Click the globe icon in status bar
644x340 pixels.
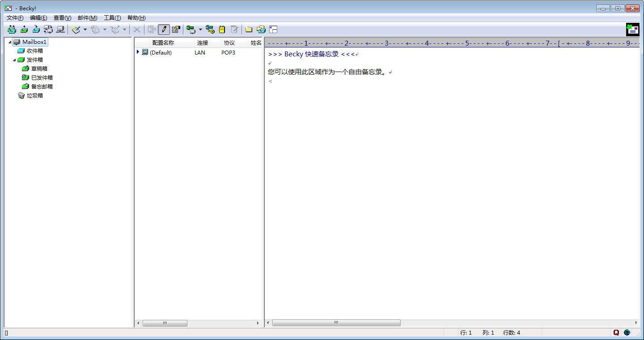pyautogui.click(x=627, y=332)
